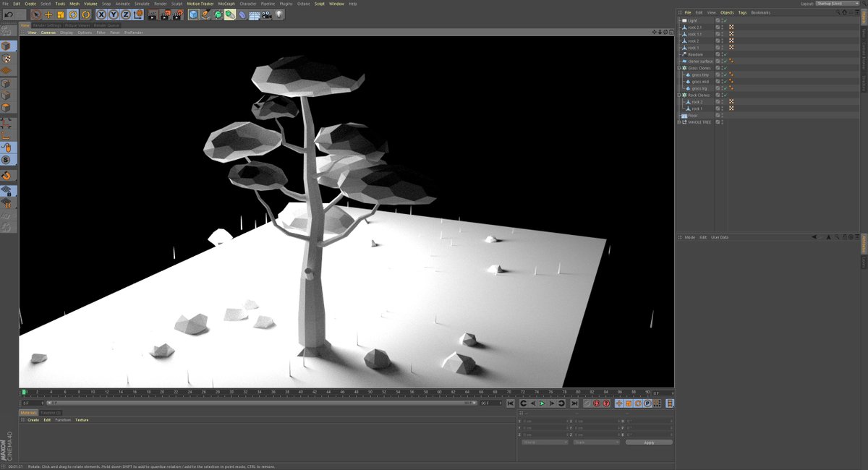Screen dimensions: 868x470
Task: Add a Camera object
Action: click(x=266, y=14)
